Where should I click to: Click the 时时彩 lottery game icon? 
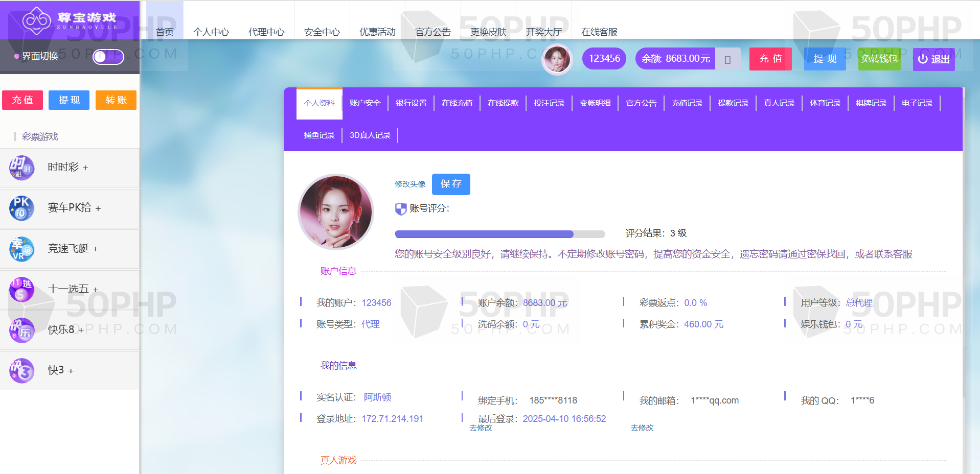21,168
